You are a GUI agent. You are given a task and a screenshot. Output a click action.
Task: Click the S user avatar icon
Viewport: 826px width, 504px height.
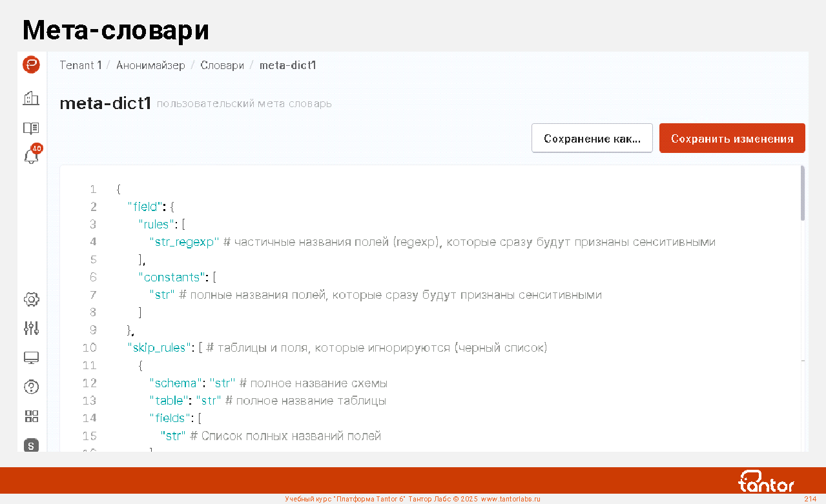coord(31,445)
